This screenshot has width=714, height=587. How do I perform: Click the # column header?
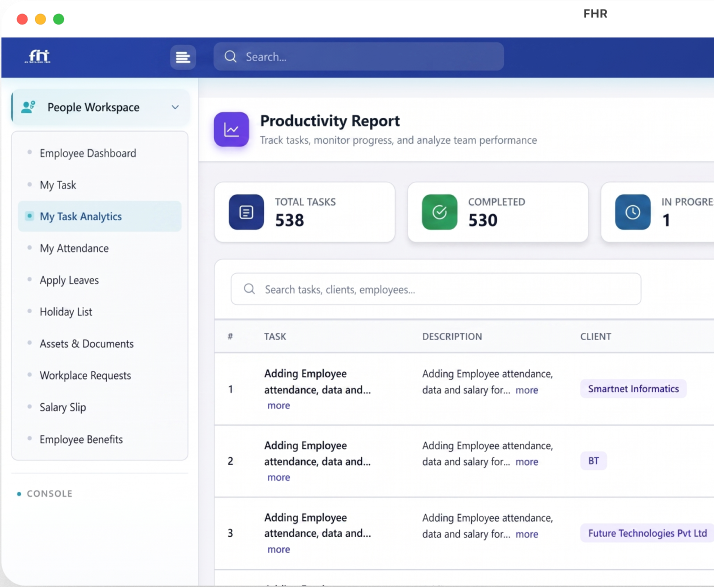[230, 336]
